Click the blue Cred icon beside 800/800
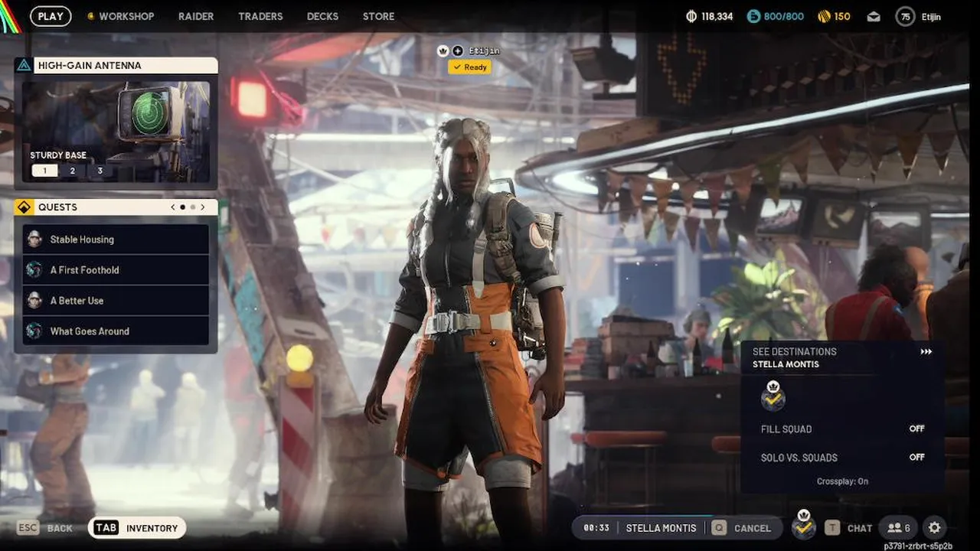This screenshot has width=980, height=551. pyautogui.click(x=754, y=16)
